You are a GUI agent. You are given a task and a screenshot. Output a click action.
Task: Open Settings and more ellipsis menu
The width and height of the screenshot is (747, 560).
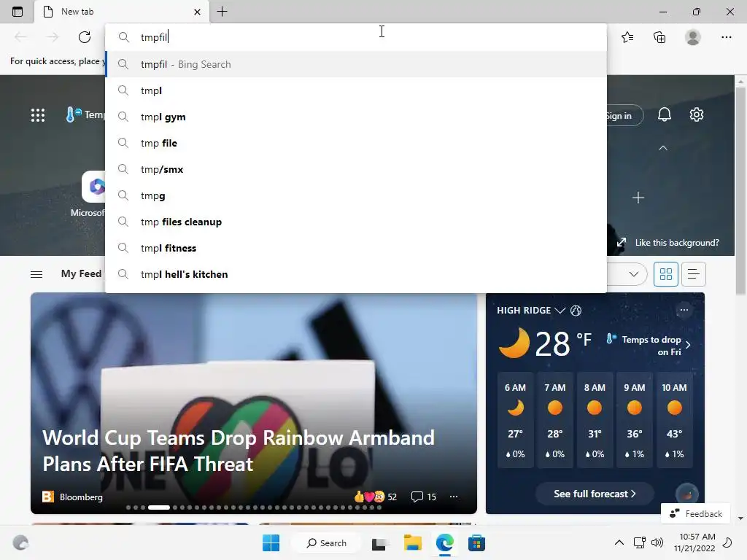(726, 37)
